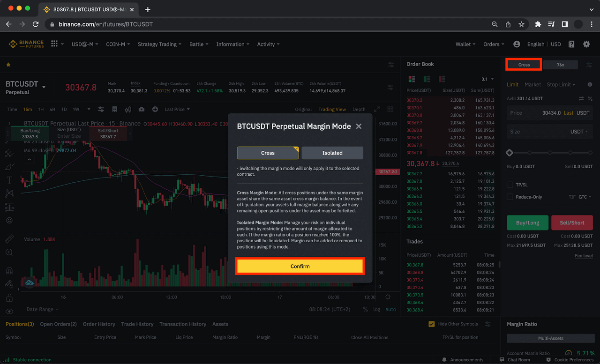Screen dimensions: 600x364
Task: Open the Date Range selector
Action: (x=43, y=309)
